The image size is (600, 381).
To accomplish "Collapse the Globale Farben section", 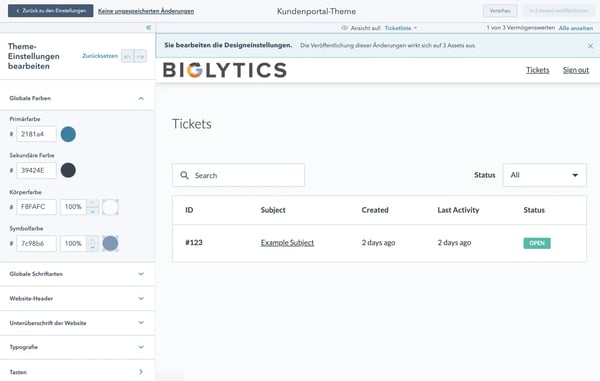I will (77, 98).
